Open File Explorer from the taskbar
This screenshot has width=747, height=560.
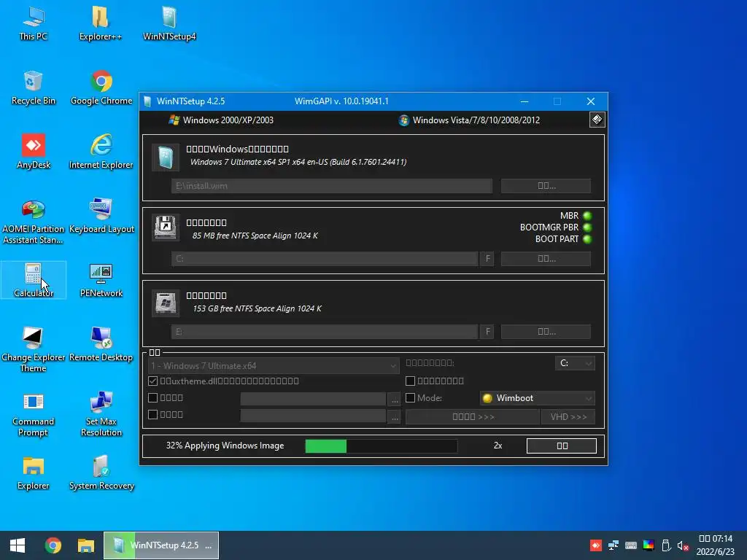(x=86, y=545)
